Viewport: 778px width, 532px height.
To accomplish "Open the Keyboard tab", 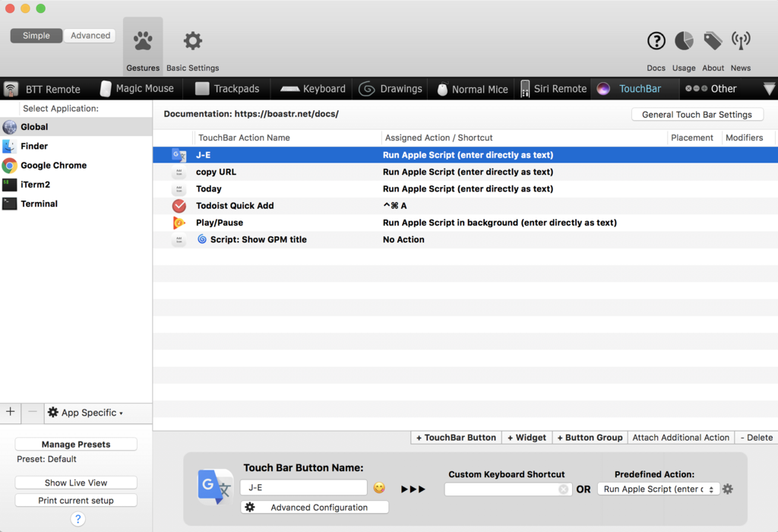I will (x=312, y=89).
